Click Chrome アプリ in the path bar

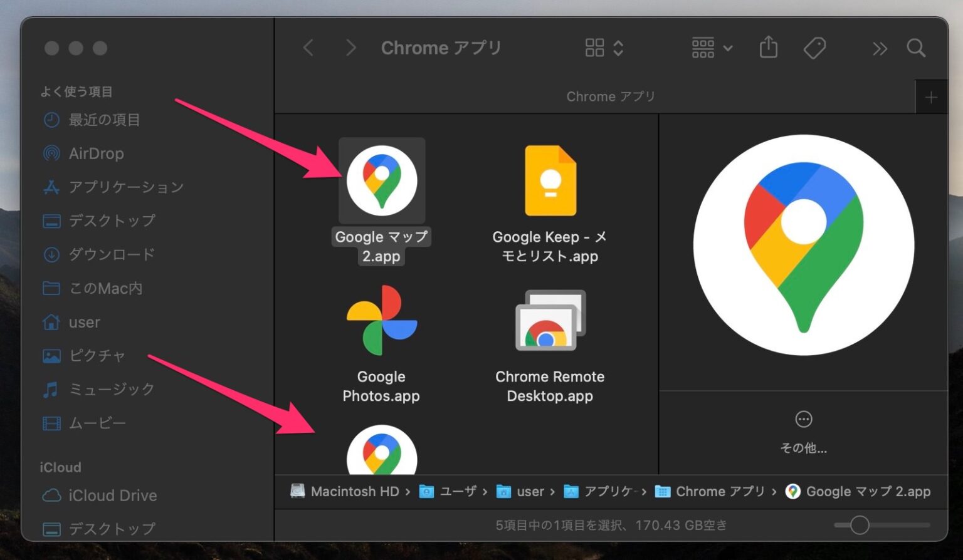(x=710, y=492)
